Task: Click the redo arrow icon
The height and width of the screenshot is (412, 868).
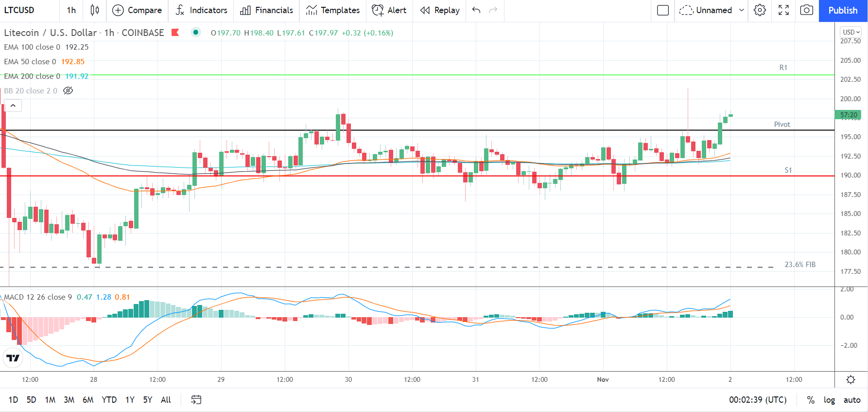Action: tap(493, 10)
